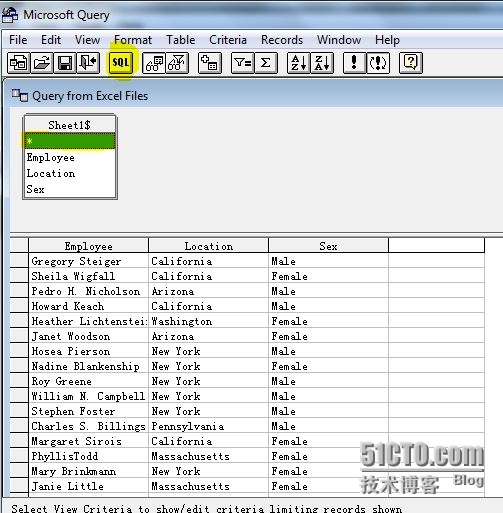Viewport: 503px width, 513px height.
Task: Click the PhyllisTodd cell
Action: [x=89, y=456]
